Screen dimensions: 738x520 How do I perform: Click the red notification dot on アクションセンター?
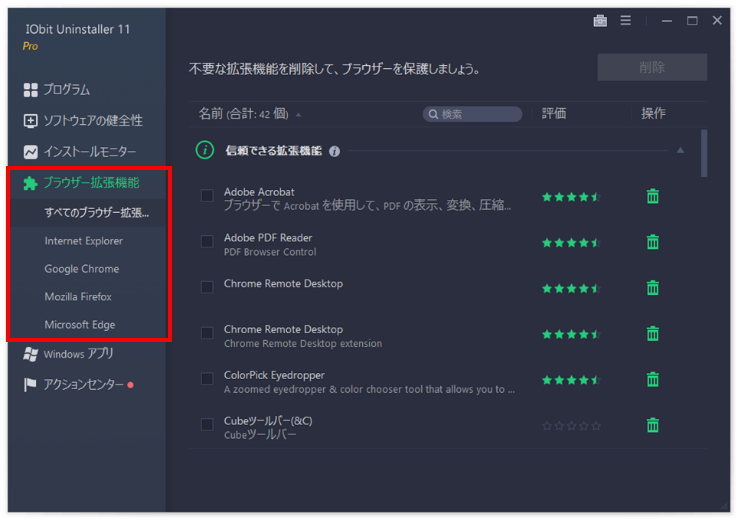130,385
